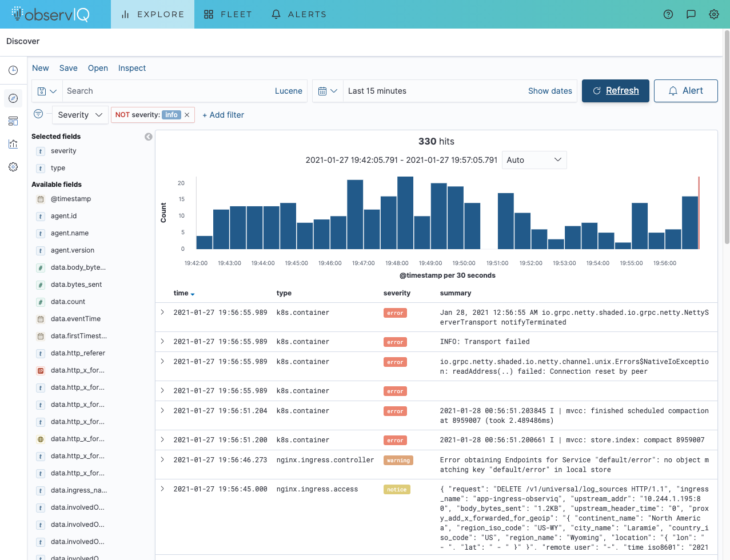
Task: Sort by the time column arrow
Action: (x=193, y=294)
